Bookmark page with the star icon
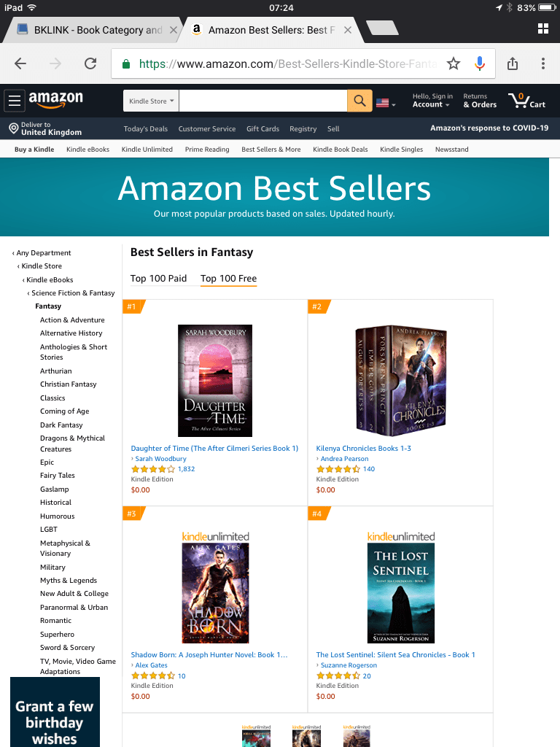 454,63
